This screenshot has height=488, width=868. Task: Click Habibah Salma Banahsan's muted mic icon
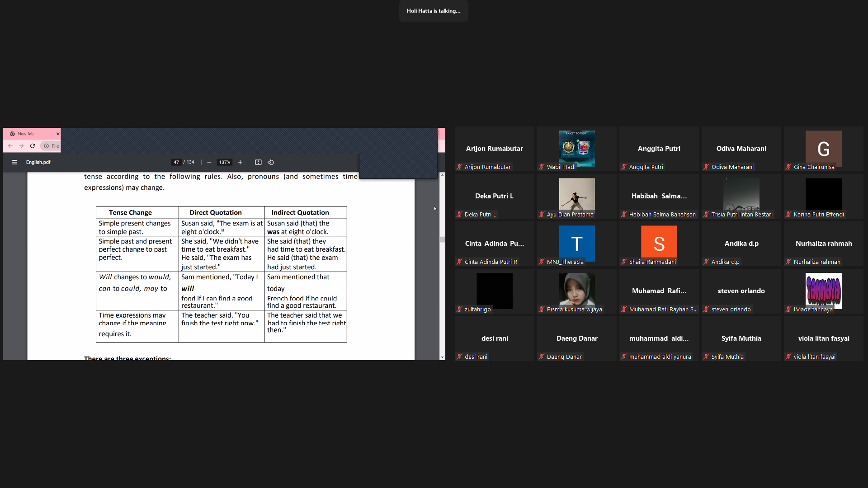click(624, 214)
